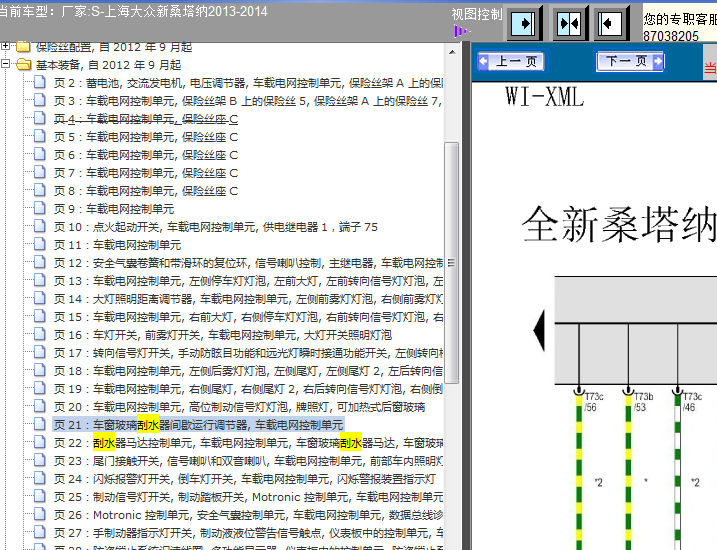Click document icon beside 页 12
The width and height of the screenshot is (717, 550).
[40, 262]
